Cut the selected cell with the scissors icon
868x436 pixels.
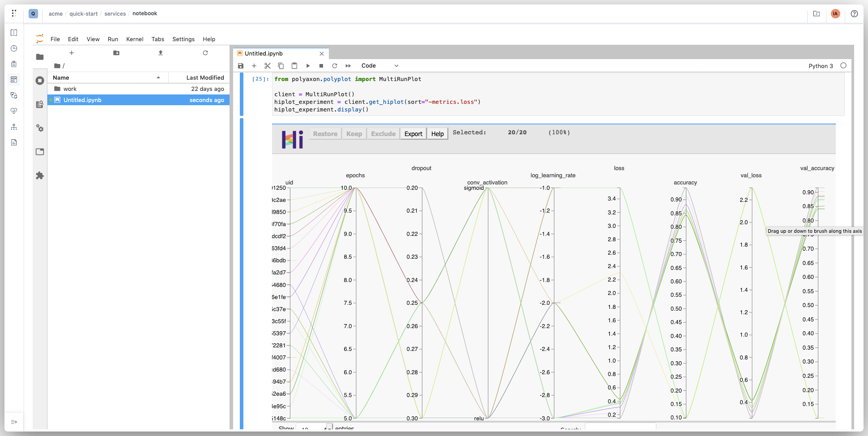(x=268, y=66)
